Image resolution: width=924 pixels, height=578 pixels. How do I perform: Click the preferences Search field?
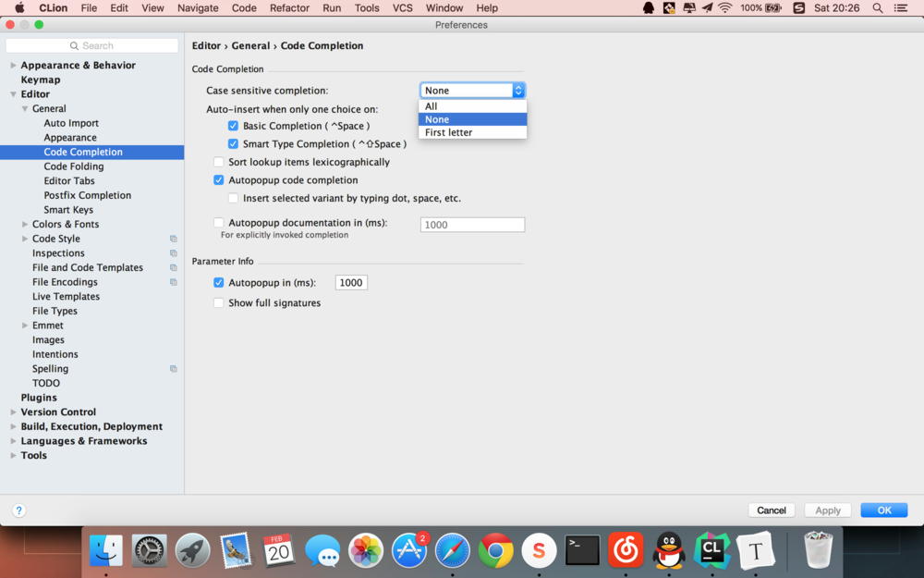tap(91, 45)
